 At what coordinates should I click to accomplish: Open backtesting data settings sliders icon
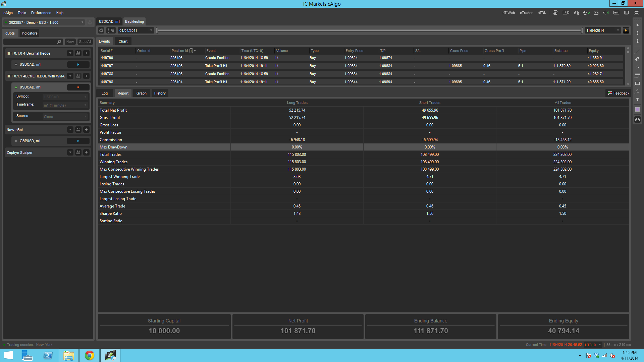[x=111, y=31]
